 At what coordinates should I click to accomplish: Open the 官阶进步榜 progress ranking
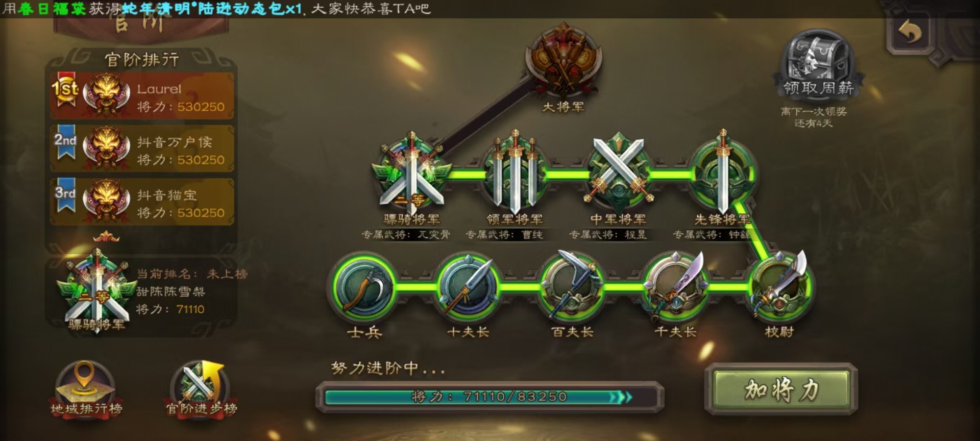[x=202, y=389]
